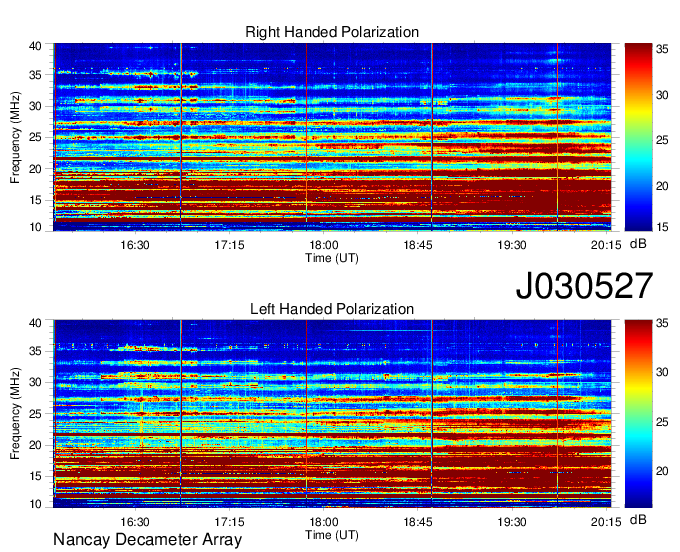Click the 35 dB label on upper color bar
Image resolution: width=680 pixels, height=552 pixels.
[x=662, y=49]
